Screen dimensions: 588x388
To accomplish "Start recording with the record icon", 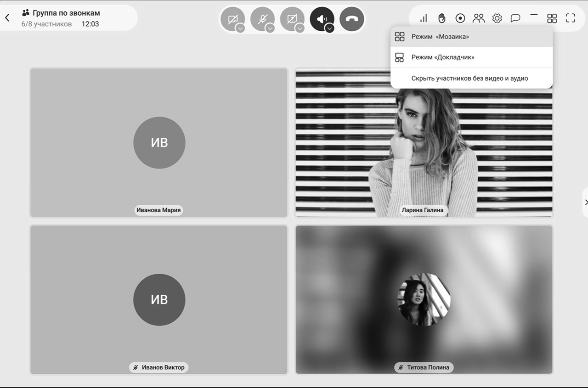I will pos(460,18).
